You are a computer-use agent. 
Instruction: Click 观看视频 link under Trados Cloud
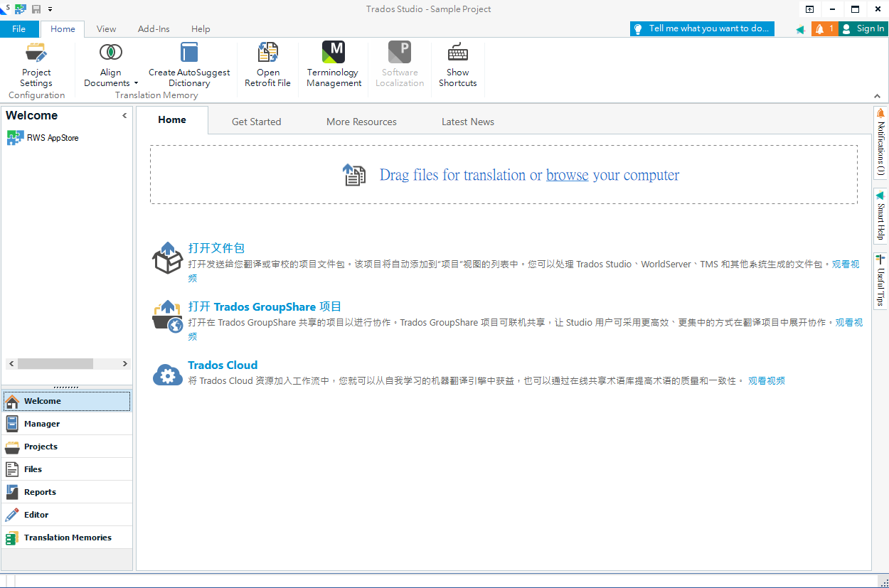[767, 381]
